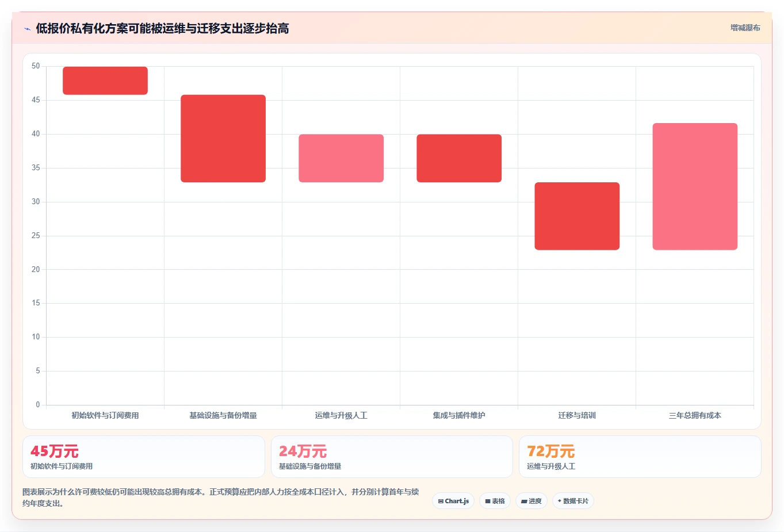Click the 迁移与培训 red bar
This screenshot has width=784, height=532.
point(577,216)
